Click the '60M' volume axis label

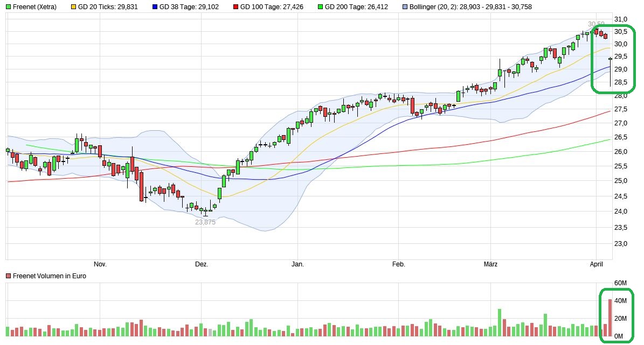coord(621,283)
